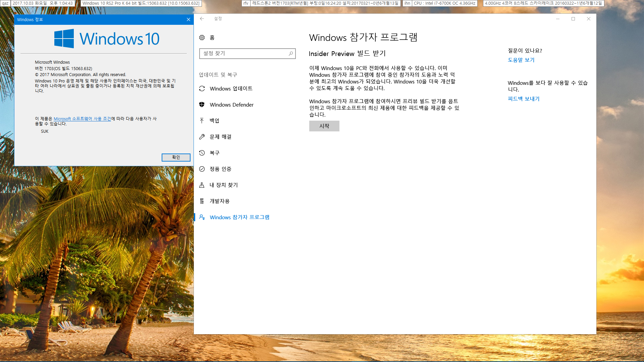Click the '버전 1703(OS 빌드 15063.632)' text
This screenshot has width=644, height=362.
63,68
